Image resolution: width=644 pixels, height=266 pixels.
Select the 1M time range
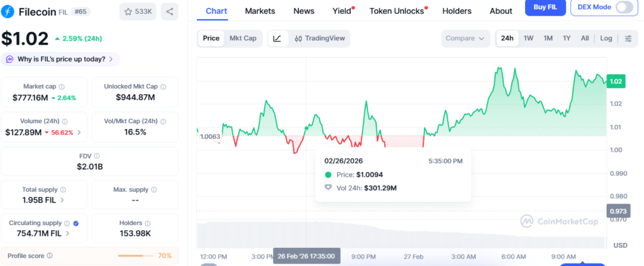(x=548, y=38)
